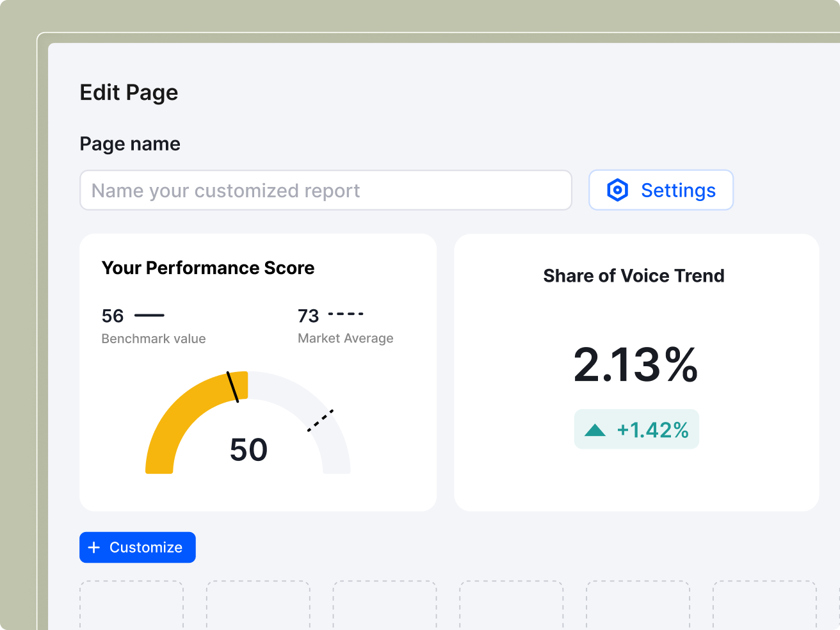Select the third empty dashed placeholder slot
Image resolution: width=840 pixels, height=630 pixels.
point(385,605)
